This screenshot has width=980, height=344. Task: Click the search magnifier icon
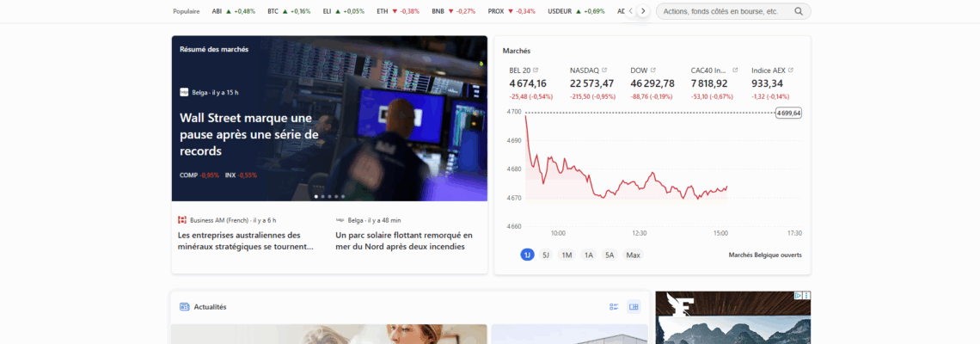pos(798,11)
